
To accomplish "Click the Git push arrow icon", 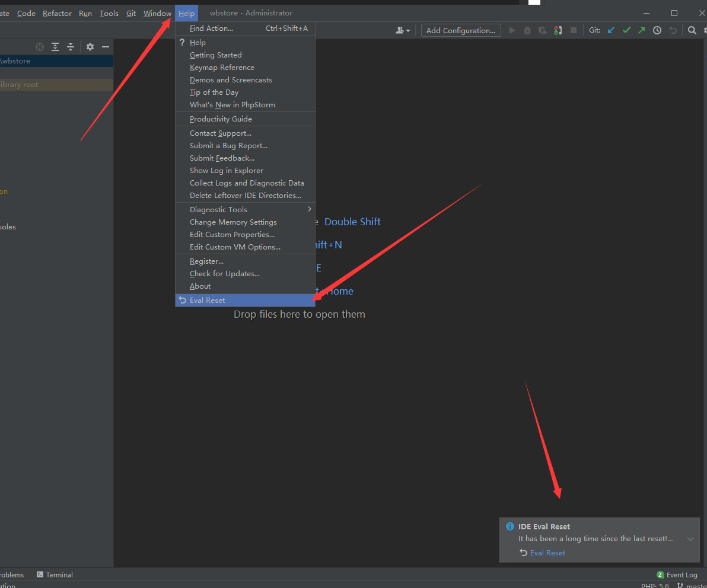I will [x=641, y=30].
